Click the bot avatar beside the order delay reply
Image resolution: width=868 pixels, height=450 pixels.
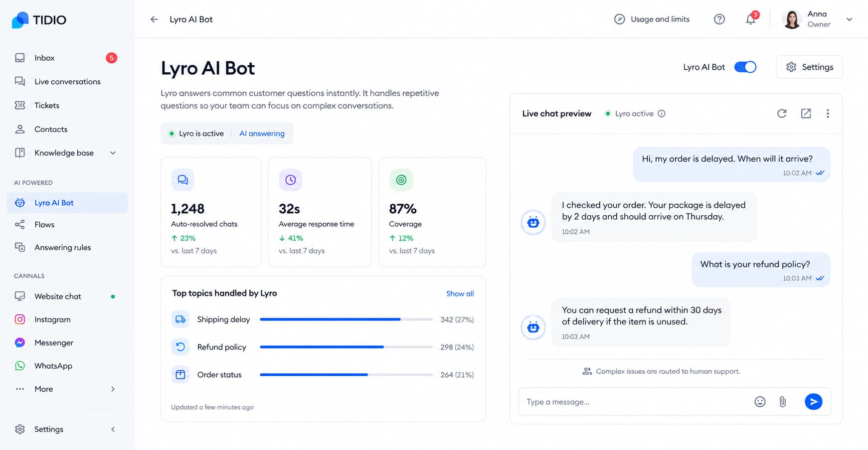533,222
